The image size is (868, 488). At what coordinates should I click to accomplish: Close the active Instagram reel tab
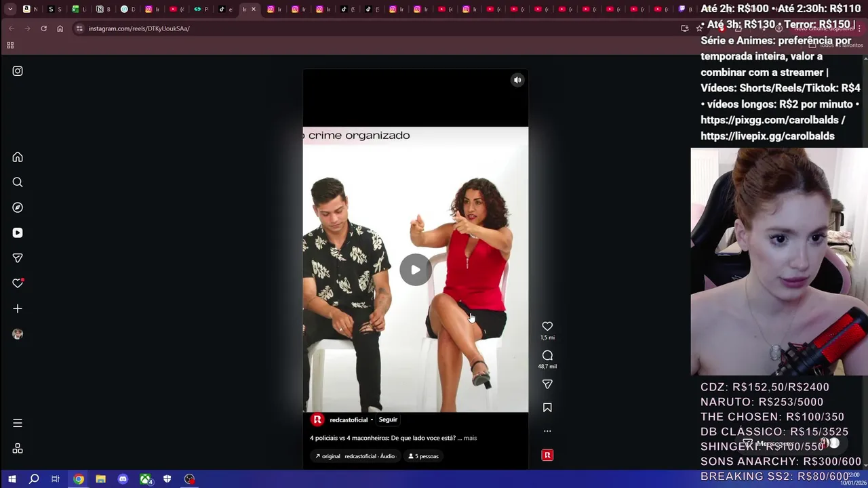[x=254, y=9]
